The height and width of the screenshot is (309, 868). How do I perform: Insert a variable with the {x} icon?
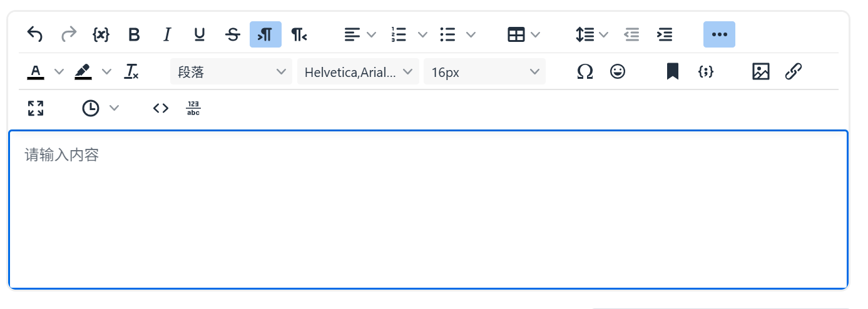(101, 35)
